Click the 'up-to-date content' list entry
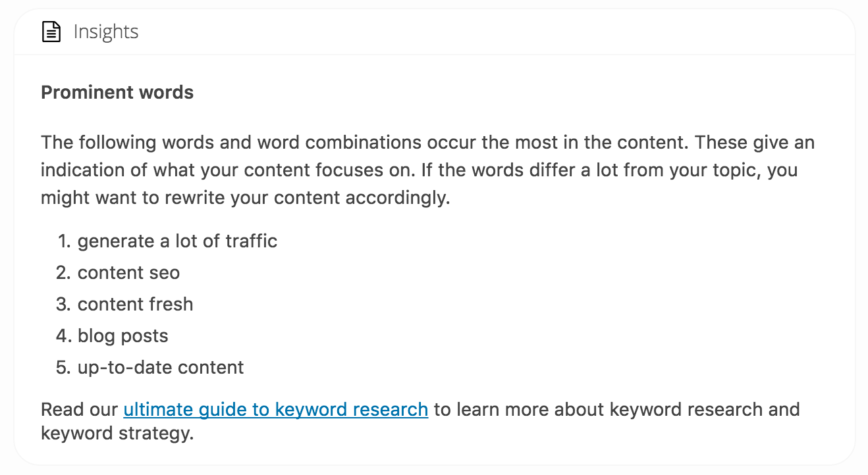868x475 pixels. tap(160, 367)
